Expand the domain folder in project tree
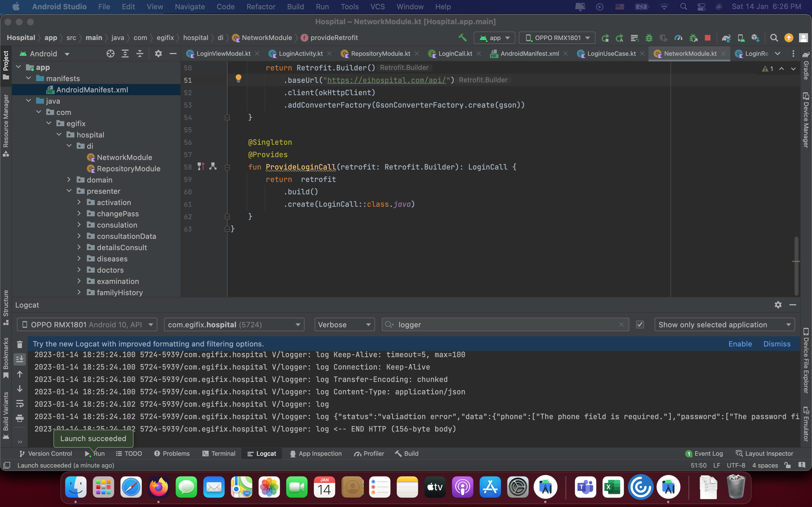812x507 pixels. pos(69,180)
